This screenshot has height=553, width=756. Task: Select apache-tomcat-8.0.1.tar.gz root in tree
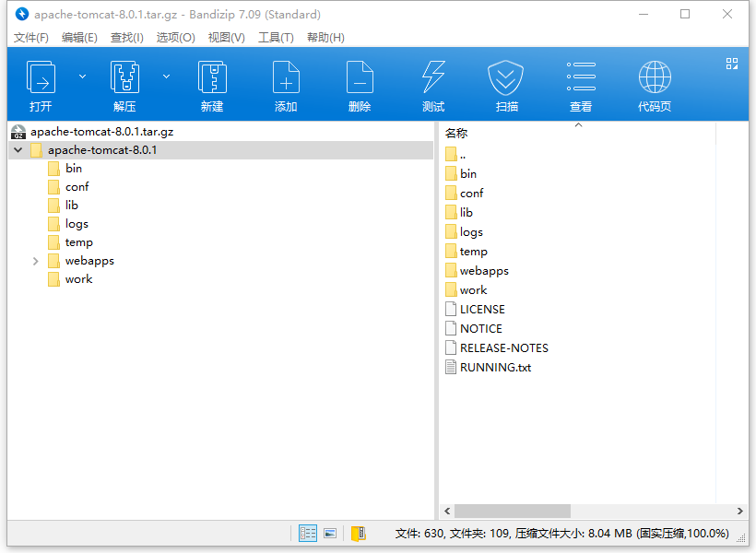click(x=101, y=132)
